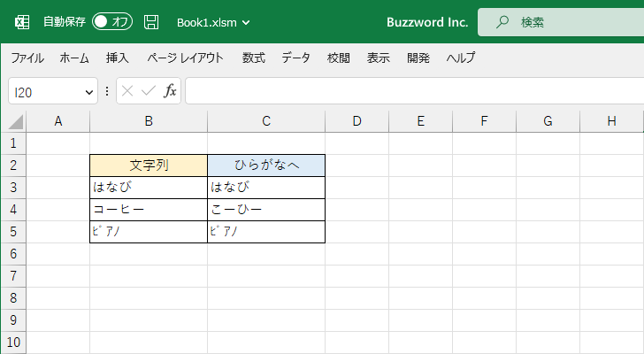Select row 6 header
The height and width of the screenshot is (354, 644).
pyautogui.click(x=13, y=254)
